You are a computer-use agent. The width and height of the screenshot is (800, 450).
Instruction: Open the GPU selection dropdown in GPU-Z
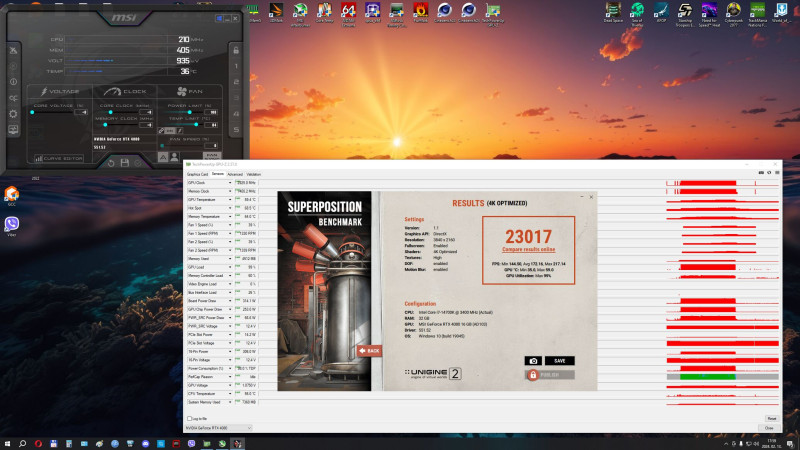click(x=218, y=428)
